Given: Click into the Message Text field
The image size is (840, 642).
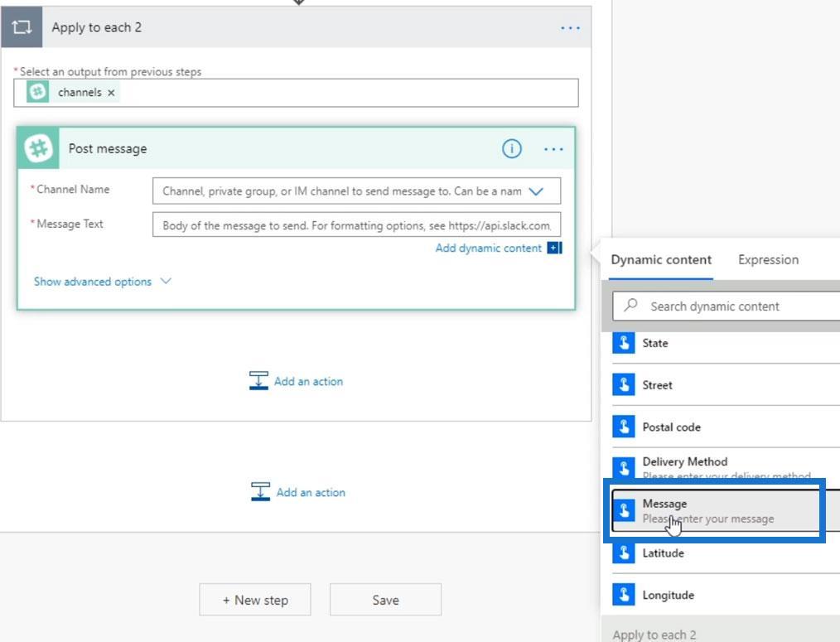Looking at the screenshot, I should [x=357, y=225].
